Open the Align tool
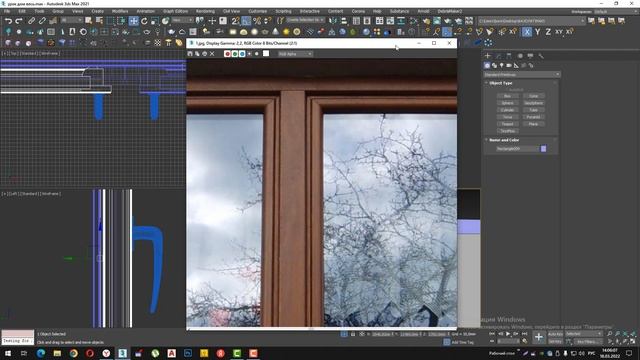This screenshot has width=640, height=360. 344,20
